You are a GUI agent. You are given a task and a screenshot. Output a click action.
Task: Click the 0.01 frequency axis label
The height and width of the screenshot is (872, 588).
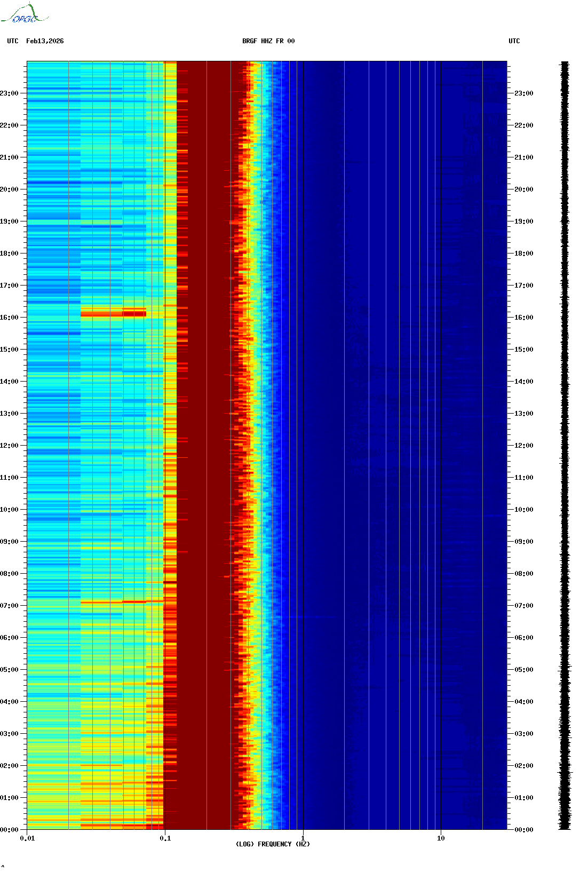[x=27, y=838]
